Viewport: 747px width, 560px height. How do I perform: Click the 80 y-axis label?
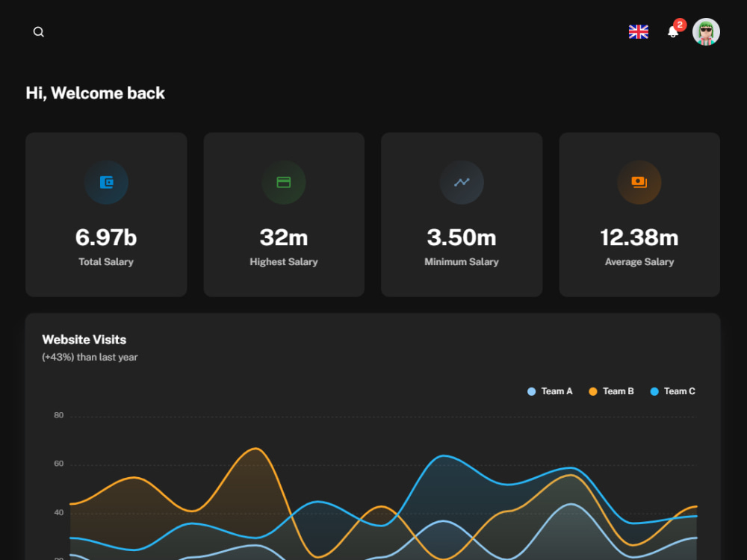click(x=58, y=415)
